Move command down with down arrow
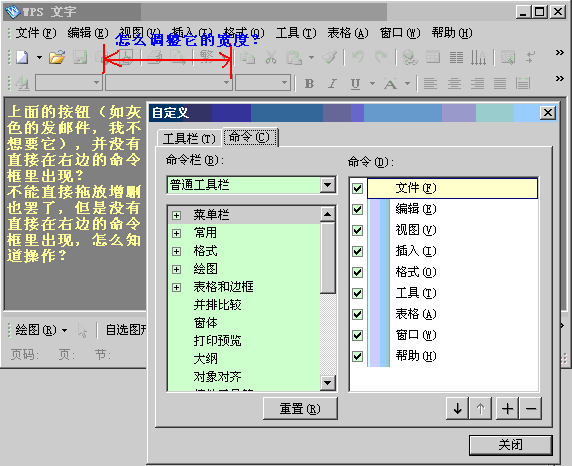 (x=457, y=409)
